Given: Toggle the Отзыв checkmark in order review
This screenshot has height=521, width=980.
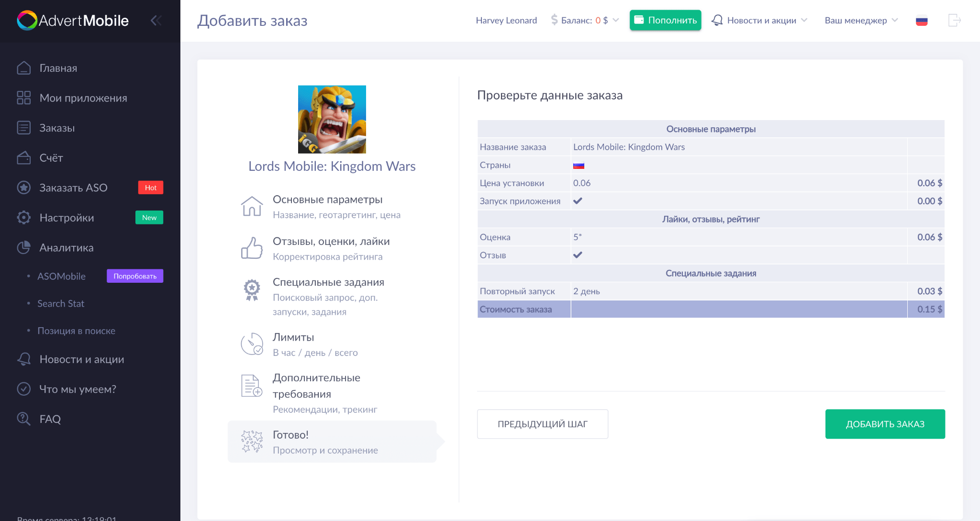Looking at the screenshot, I should [x=578, y=255].
